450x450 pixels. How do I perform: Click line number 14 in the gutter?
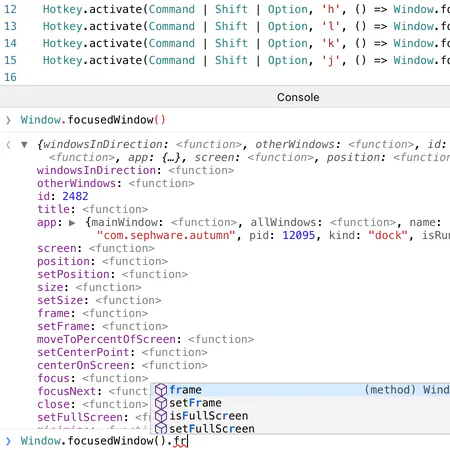[10, 43]
